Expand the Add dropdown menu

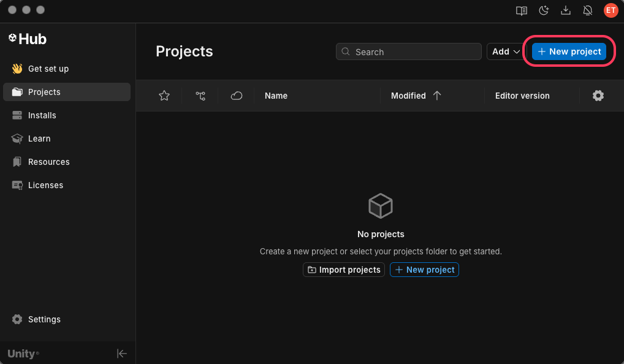pos(506,51)
